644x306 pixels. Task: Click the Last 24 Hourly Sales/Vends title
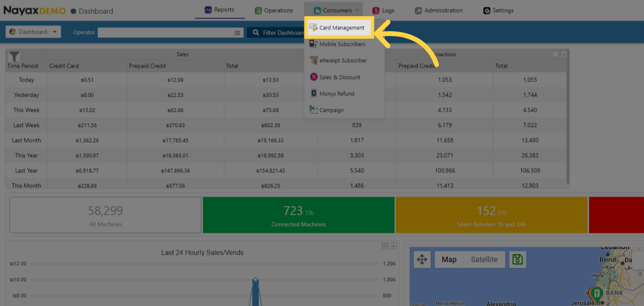coord(202,253)
